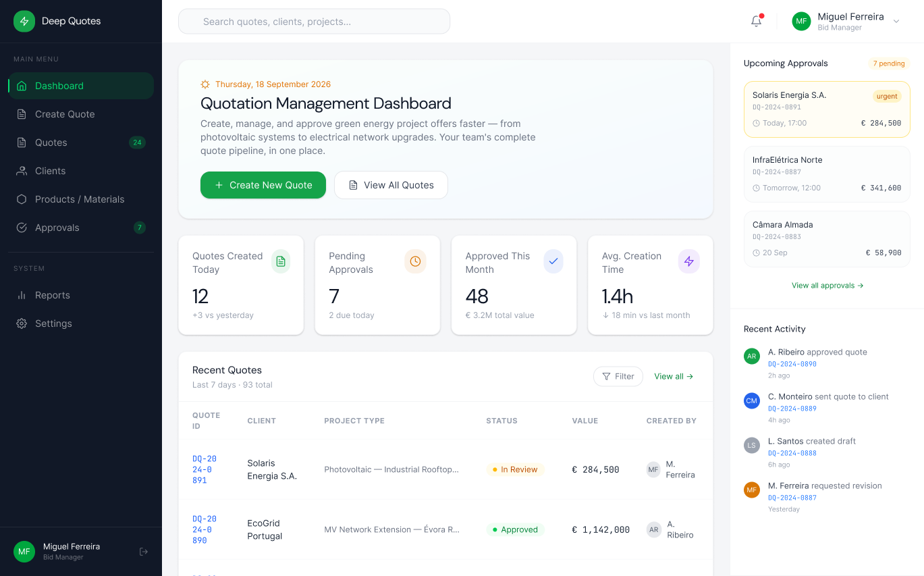The height and width of the screenshot is (576, 924).
Task: Open DQ-2024-0889 link in Recent Activity
Action: [x=792, y=409]
